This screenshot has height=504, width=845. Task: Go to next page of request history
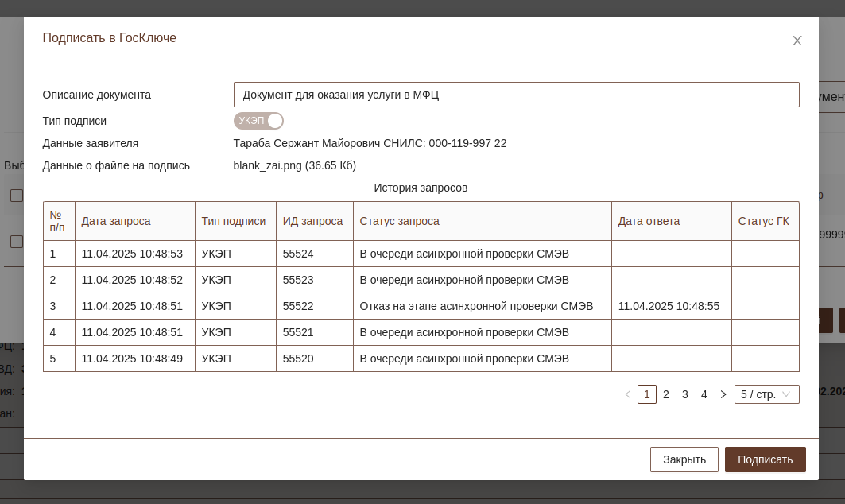pos(723,394)
